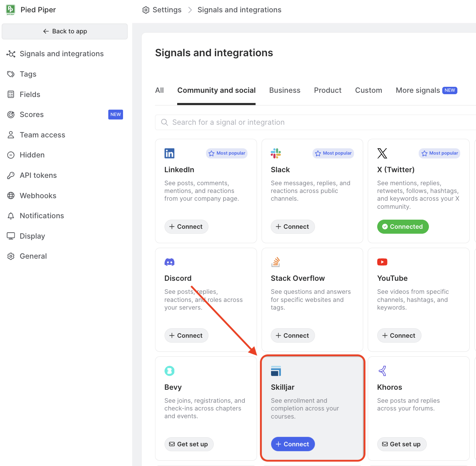Click the Discord card title
This screenshot has height=466, width=476.
[x=178, y=278]
